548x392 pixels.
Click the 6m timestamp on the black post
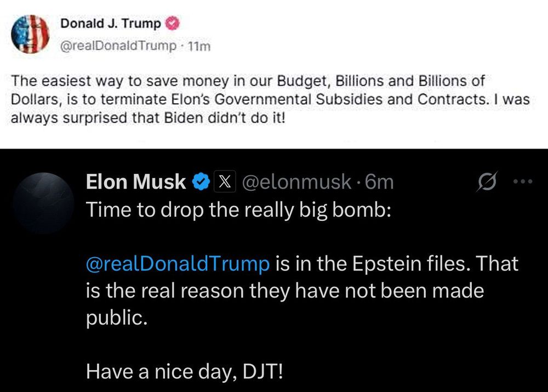tap(379, 182)
